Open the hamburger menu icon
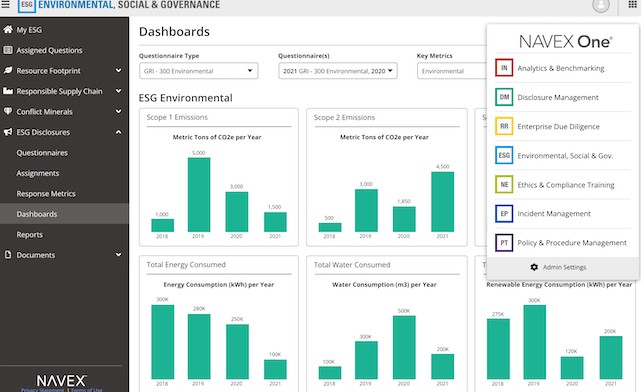Viewport: 641px width, 392px height. [x=5, y=5]
